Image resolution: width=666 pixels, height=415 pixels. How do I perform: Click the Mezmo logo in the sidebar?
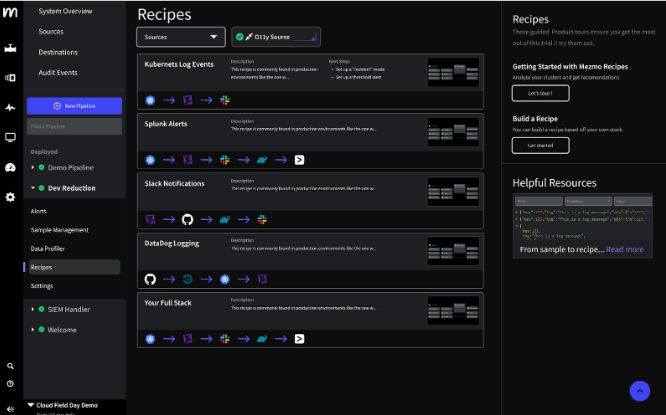pos(10,12)
